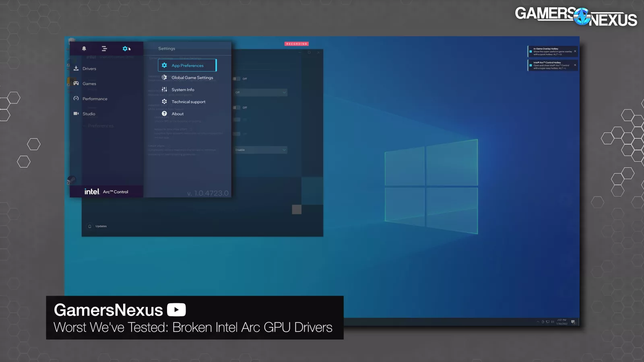Go to the Performance section
644x362 pixels.
[95, 99]
